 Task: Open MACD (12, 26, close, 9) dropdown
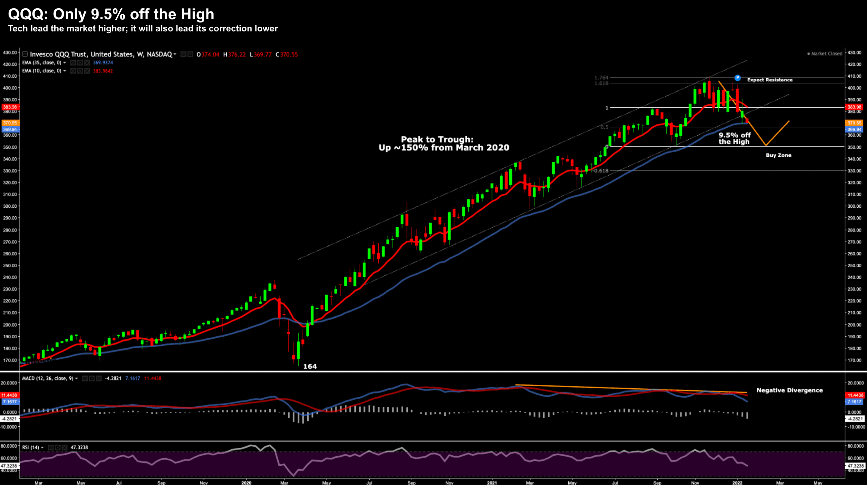pos(76,378)
